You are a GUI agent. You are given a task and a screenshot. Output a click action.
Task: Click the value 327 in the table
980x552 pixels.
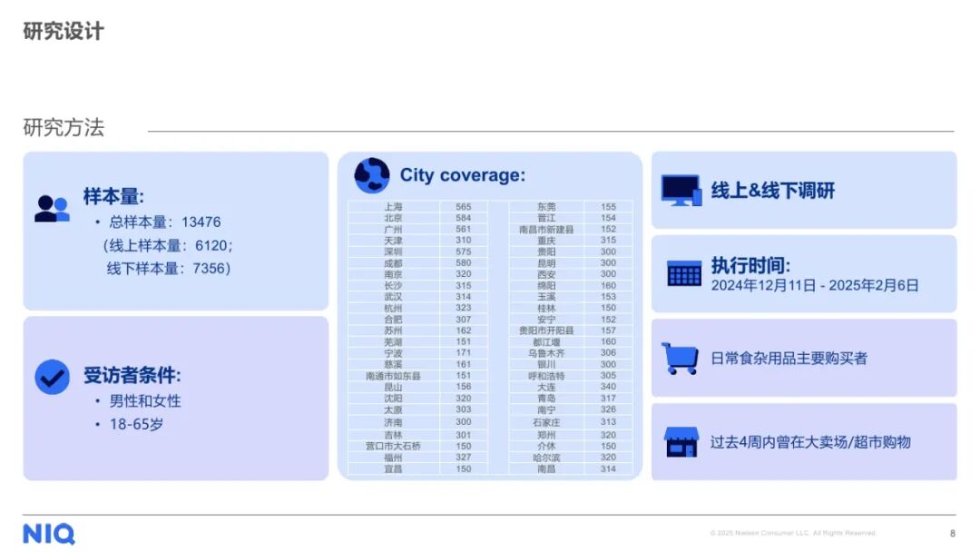463,458
